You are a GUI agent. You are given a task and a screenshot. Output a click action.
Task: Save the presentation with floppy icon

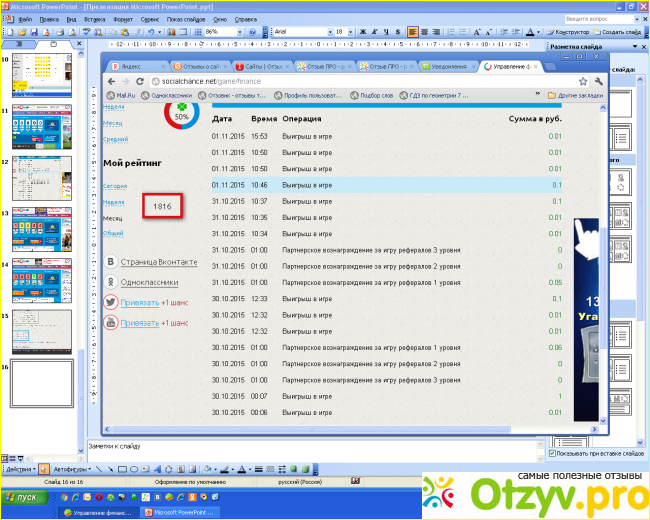point(34,32)
